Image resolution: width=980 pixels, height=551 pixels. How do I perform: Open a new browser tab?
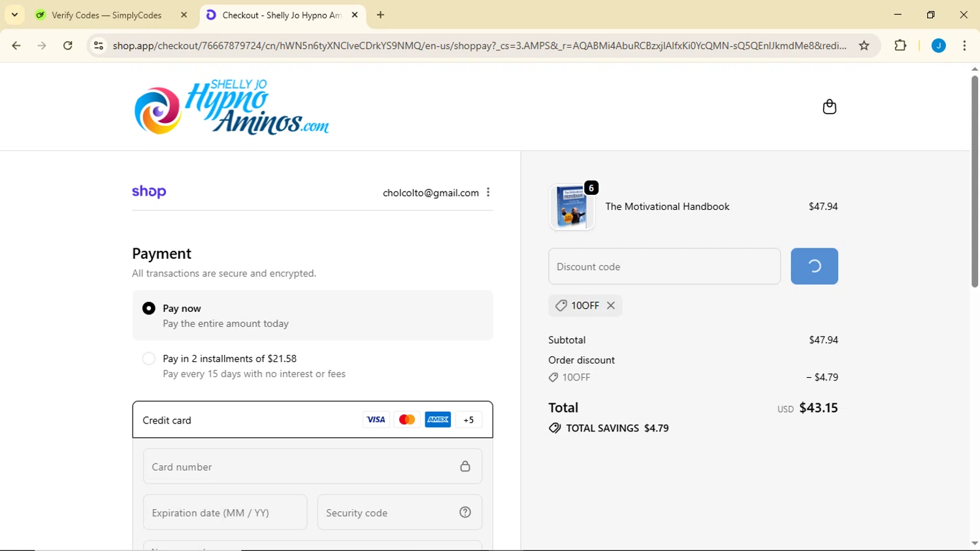click(380, 15)
